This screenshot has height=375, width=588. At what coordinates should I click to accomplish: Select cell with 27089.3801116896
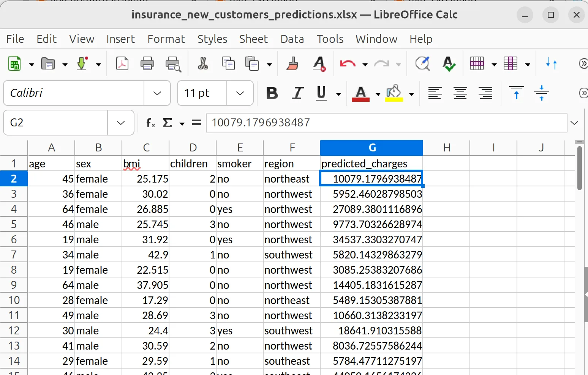point(371,209)
